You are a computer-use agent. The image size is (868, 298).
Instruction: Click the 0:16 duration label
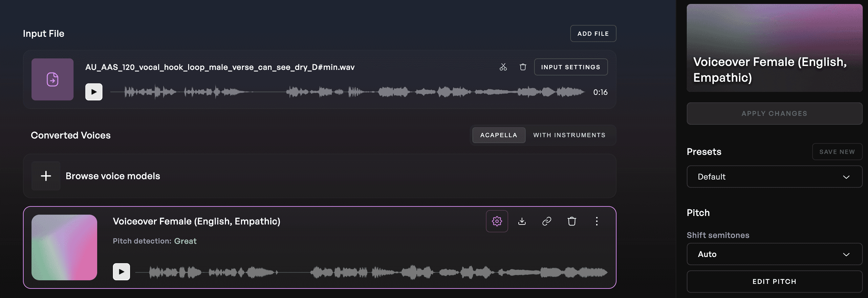click(600, 92)
